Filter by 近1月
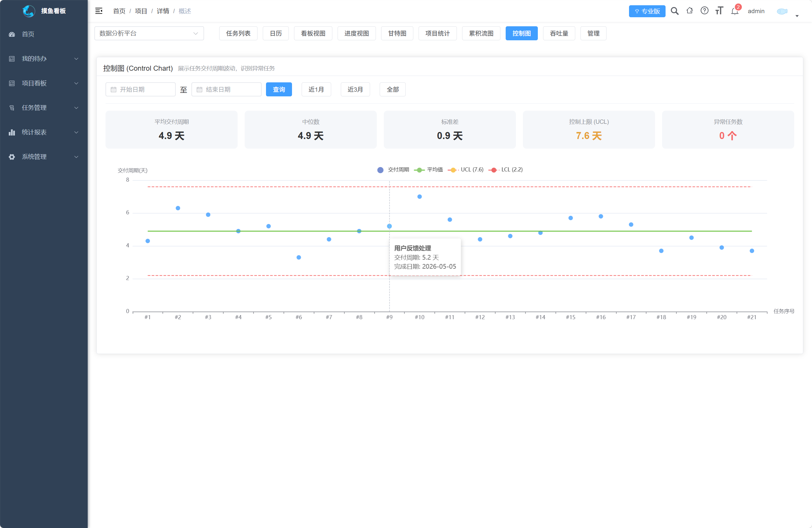The height and width of the screenshot is (528, 812). tap(316, 90)
